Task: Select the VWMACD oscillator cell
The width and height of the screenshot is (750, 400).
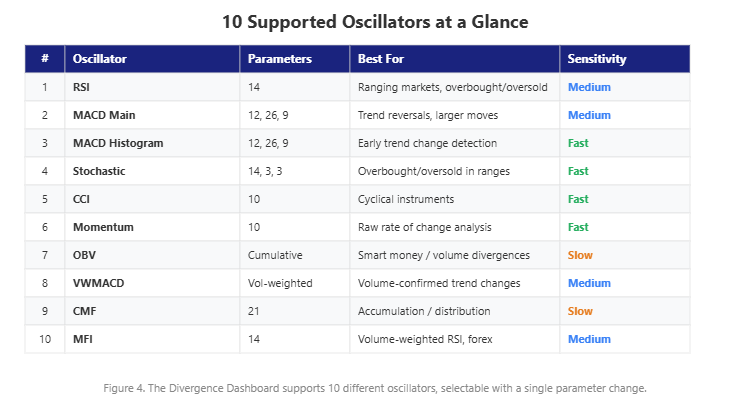Action: click(97, 283)
